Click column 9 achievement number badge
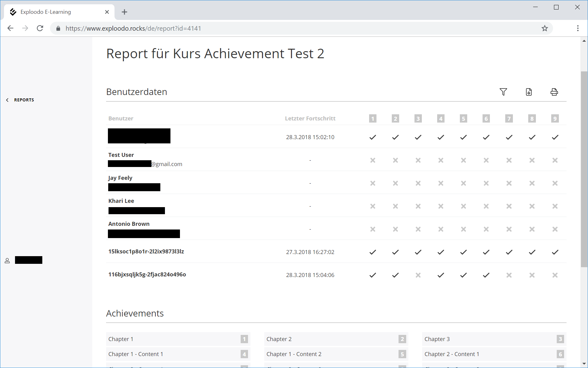This screenshot has height=368, width=588. click(x=555, y=119)
